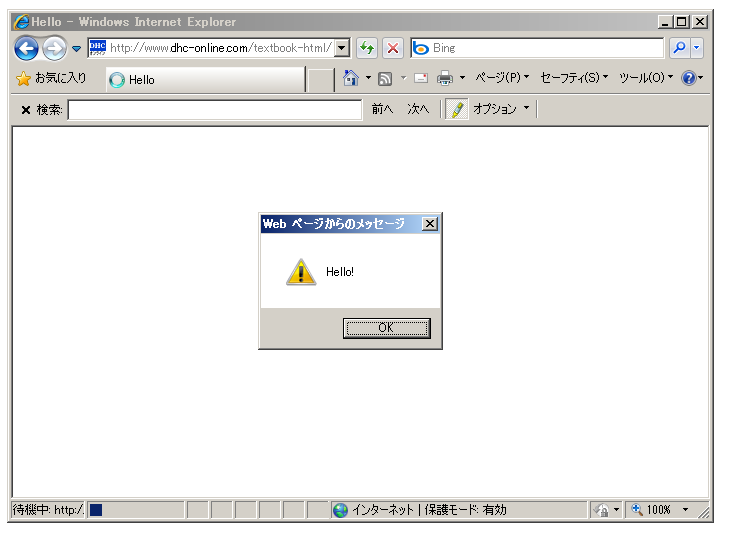Click the RSS feeds icon

pos(385,79)
